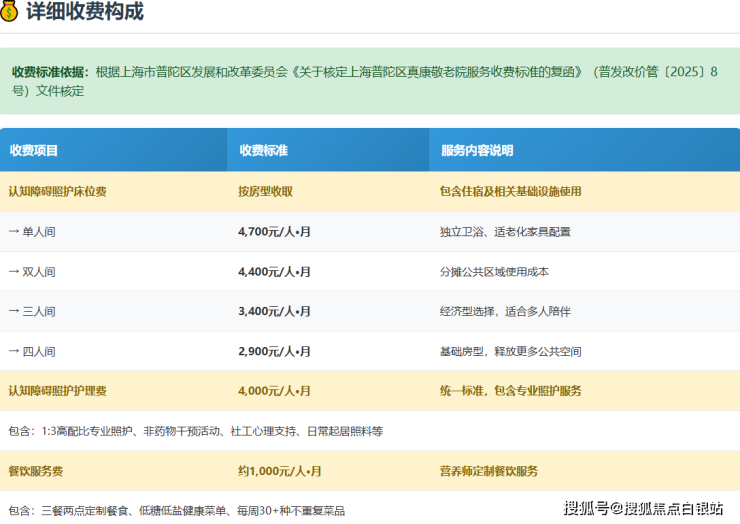The image size is (740, 524).
Task: Select the → 四人间 row item
Action: pos(32,351)
